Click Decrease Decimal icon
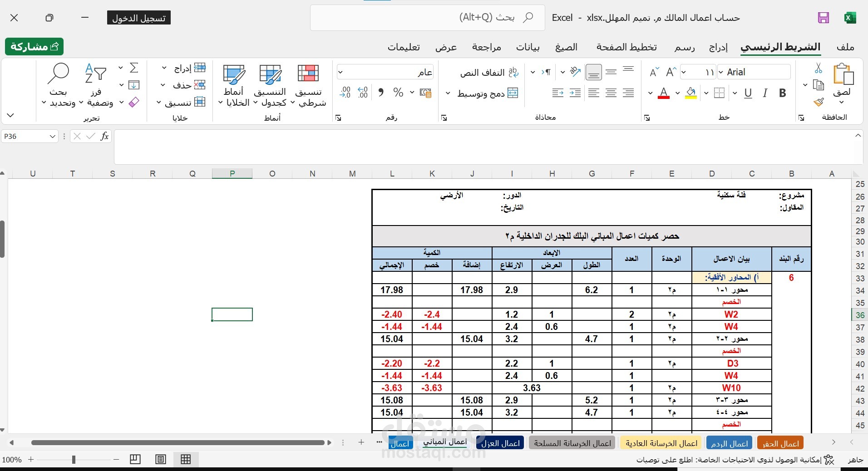The image size is (868, 471). click(x=345, y=93)
